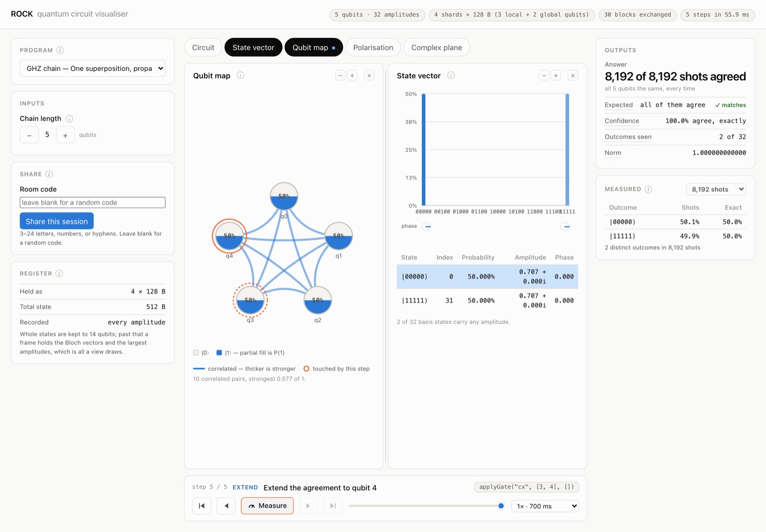Open the GHZ chain program dropdown

click(x=92, y=68)
